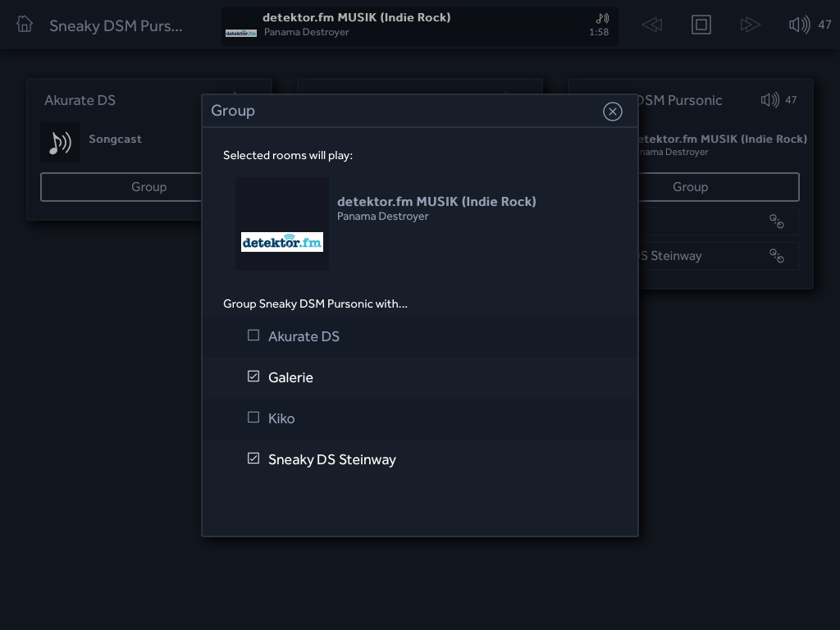Viewport: 840px width, 630px height.
Task: Check the Kiko checkbox
Action: click(253, 418)
